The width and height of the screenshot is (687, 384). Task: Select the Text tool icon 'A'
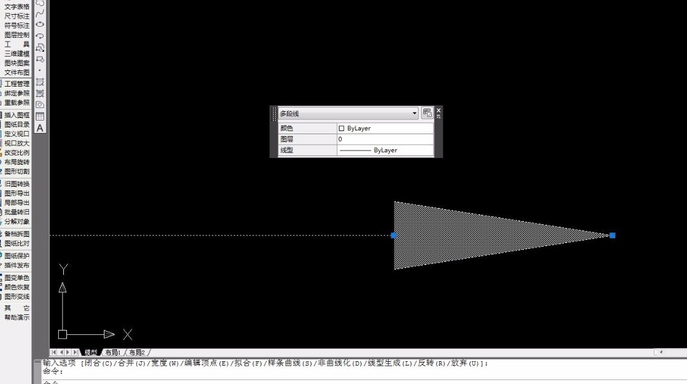click(40, 128)
